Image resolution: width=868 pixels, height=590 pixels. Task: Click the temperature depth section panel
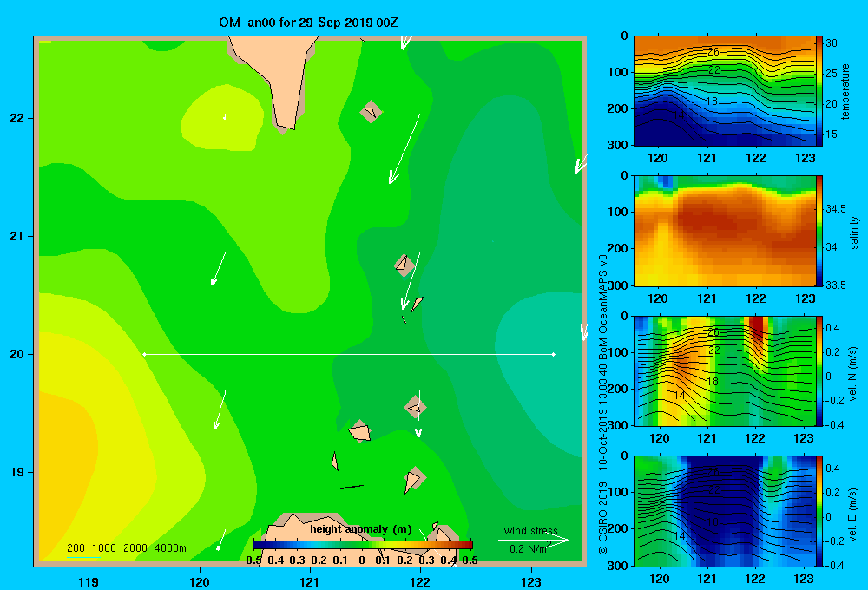[x=725, y=91]
